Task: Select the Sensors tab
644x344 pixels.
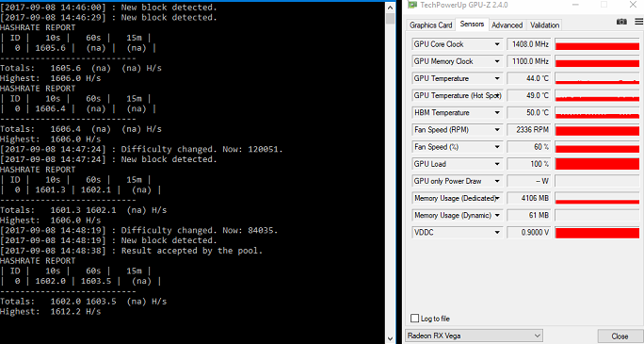Action: (x=472, y=25)
